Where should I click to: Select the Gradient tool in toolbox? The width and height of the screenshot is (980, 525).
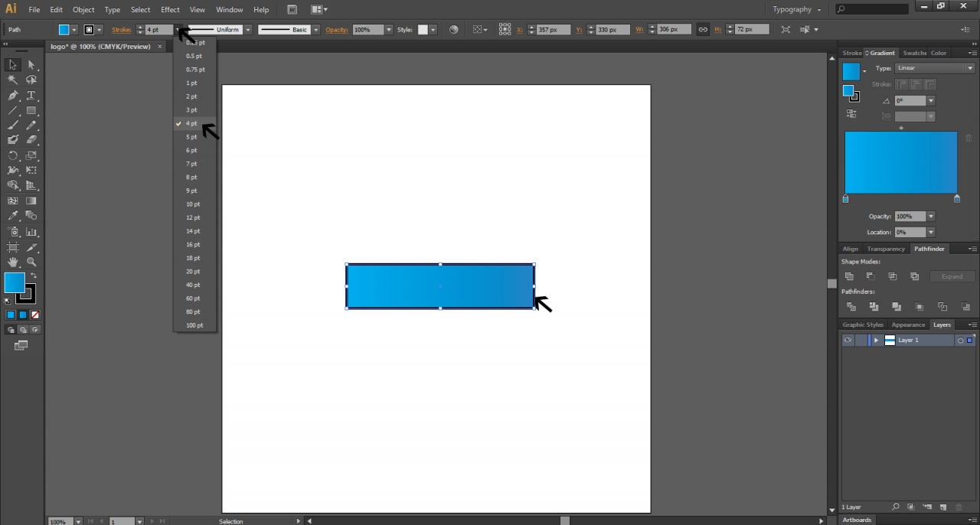(31, 201)
